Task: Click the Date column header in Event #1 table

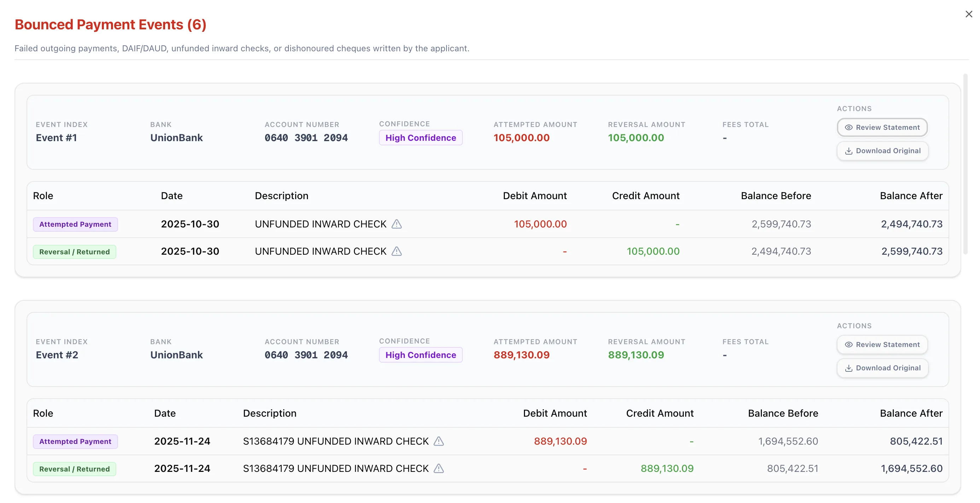Action: coord(171,196)
